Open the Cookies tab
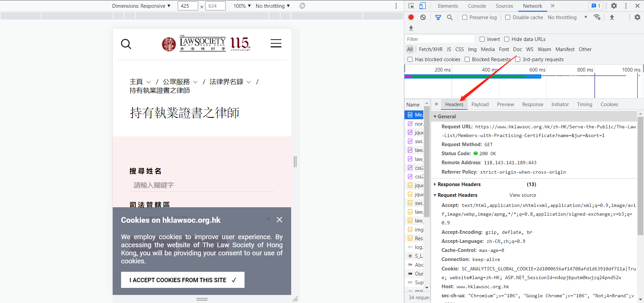644x303 pixels. 609,104
